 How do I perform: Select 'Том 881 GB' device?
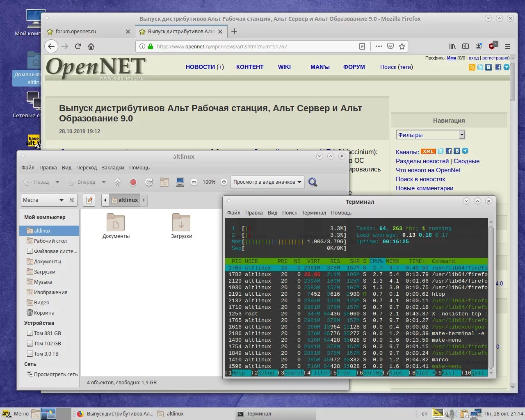coord(50,333)
